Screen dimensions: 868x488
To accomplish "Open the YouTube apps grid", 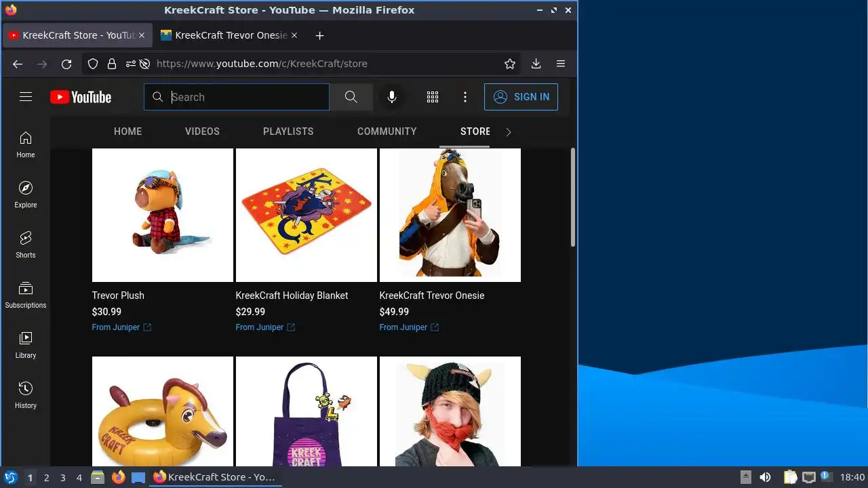I will point(433,97).
